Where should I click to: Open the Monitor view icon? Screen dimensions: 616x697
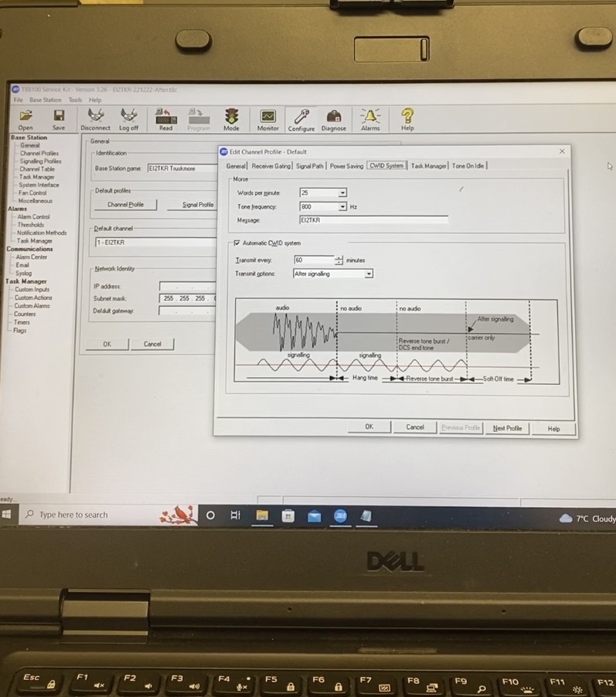[267, 117]
